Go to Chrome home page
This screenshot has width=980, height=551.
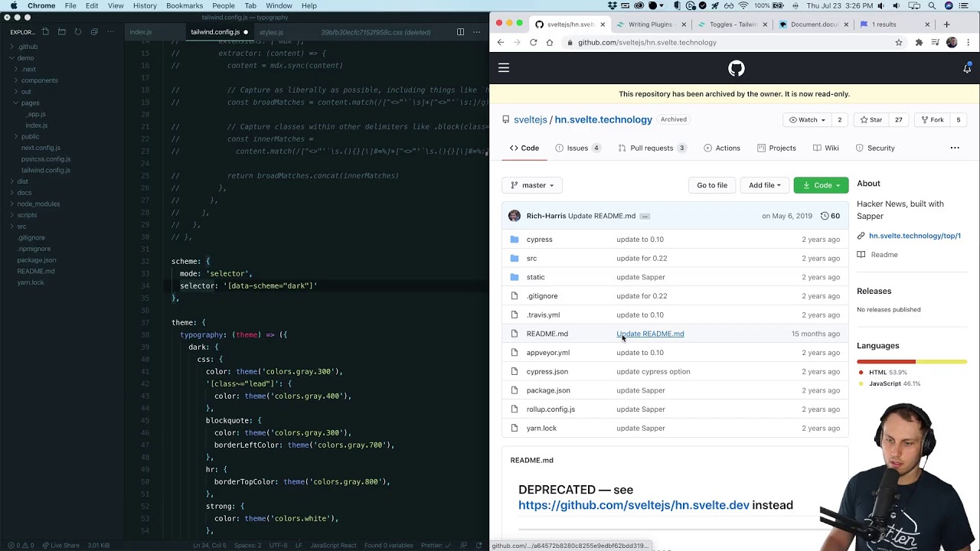tap(550, 43)
